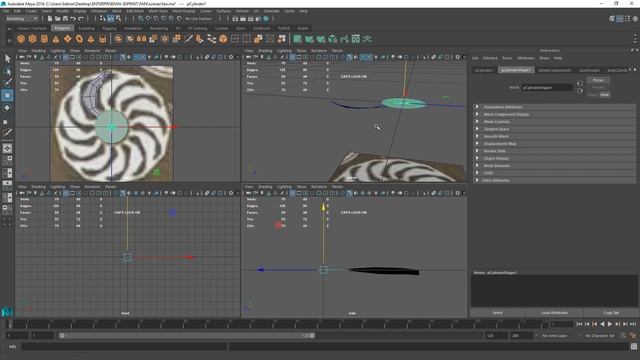Click the go to input connection icon
The image size is (640, 360).
(580, 83)
